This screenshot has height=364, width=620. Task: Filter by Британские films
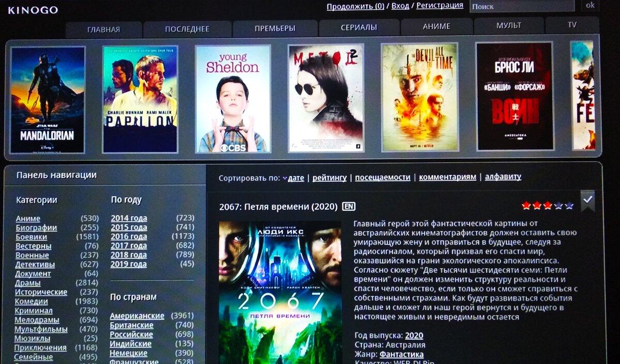point(132,325)
